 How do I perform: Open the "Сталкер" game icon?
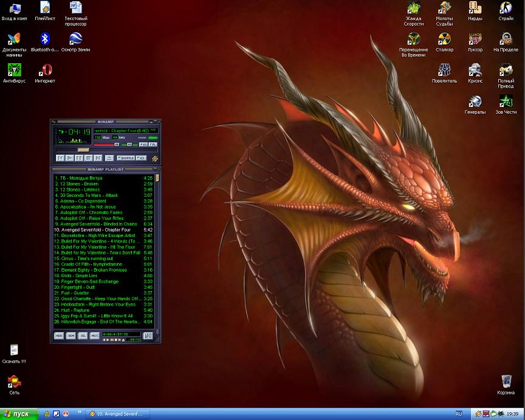click(444, 42)
